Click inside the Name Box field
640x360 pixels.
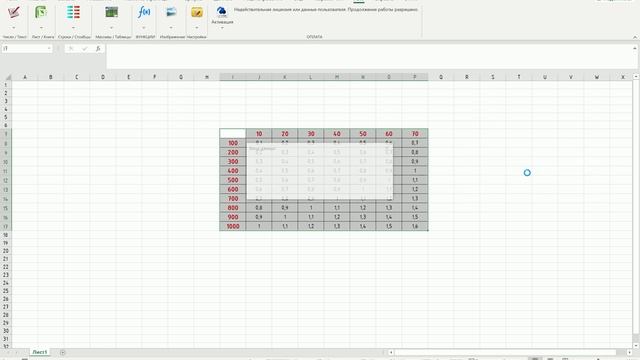[x=24, y=49]
